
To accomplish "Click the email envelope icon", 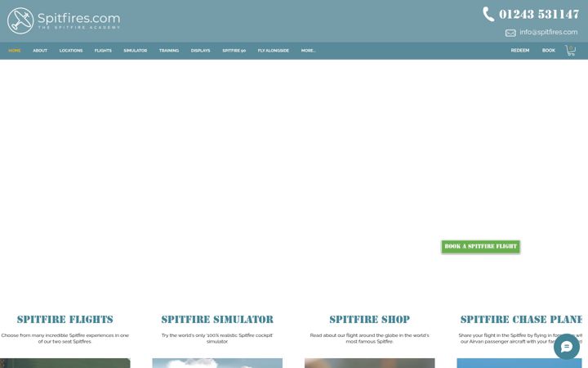I will (x=510, y=33).
